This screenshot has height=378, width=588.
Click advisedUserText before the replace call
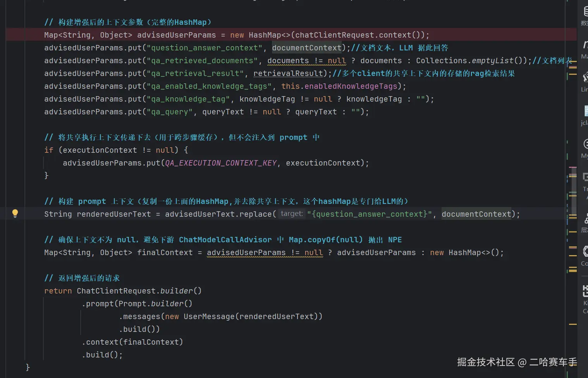click(200, 214)
